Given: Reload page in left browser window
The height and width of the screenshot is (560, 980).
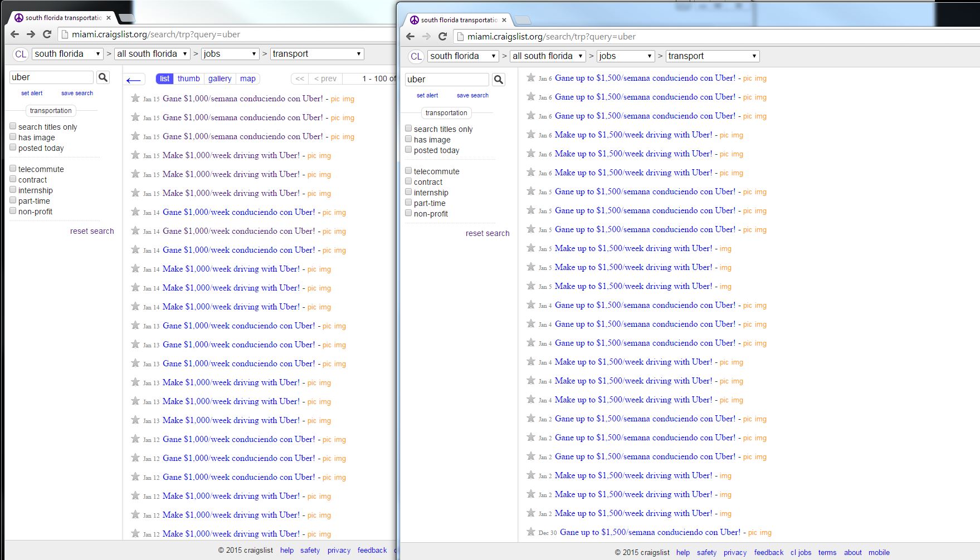Looking at the screenshot, I should coord(47,35).
